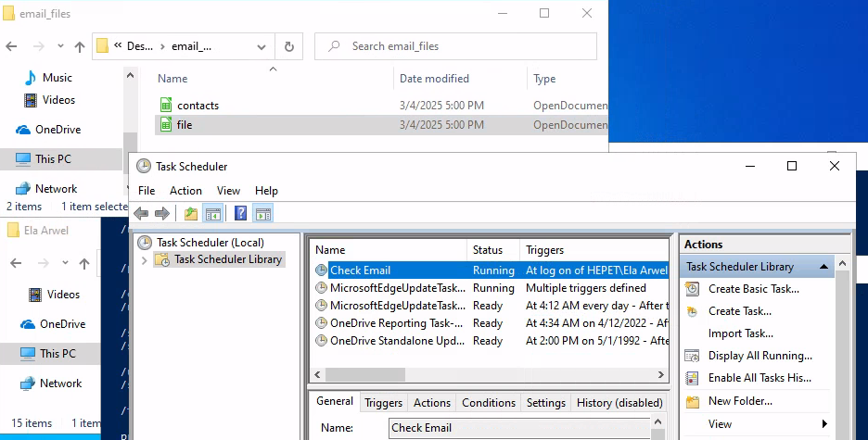Click the Date modified column header in email_files
This screenshot has width=868, height=440.
(434, 79)
